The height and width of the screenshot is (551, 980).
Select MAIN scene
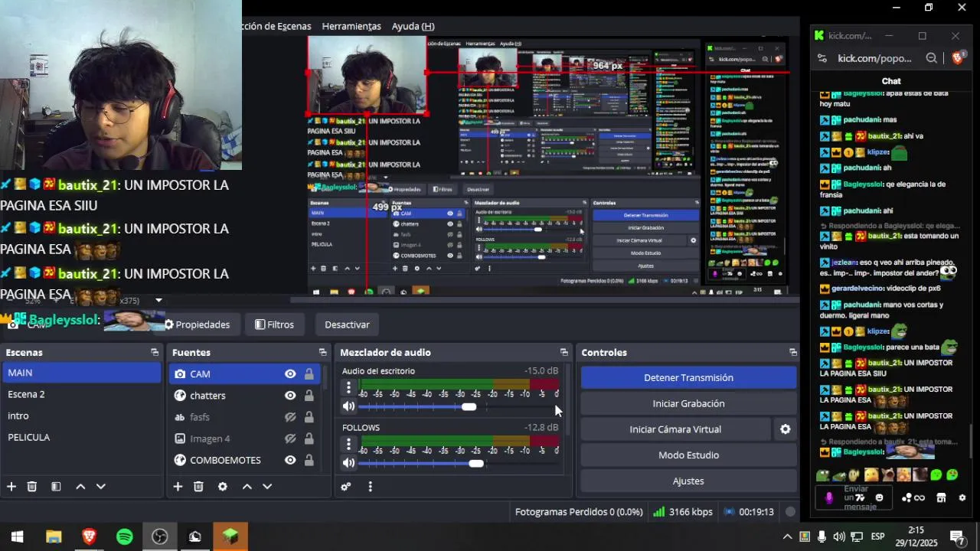[82, 373]
